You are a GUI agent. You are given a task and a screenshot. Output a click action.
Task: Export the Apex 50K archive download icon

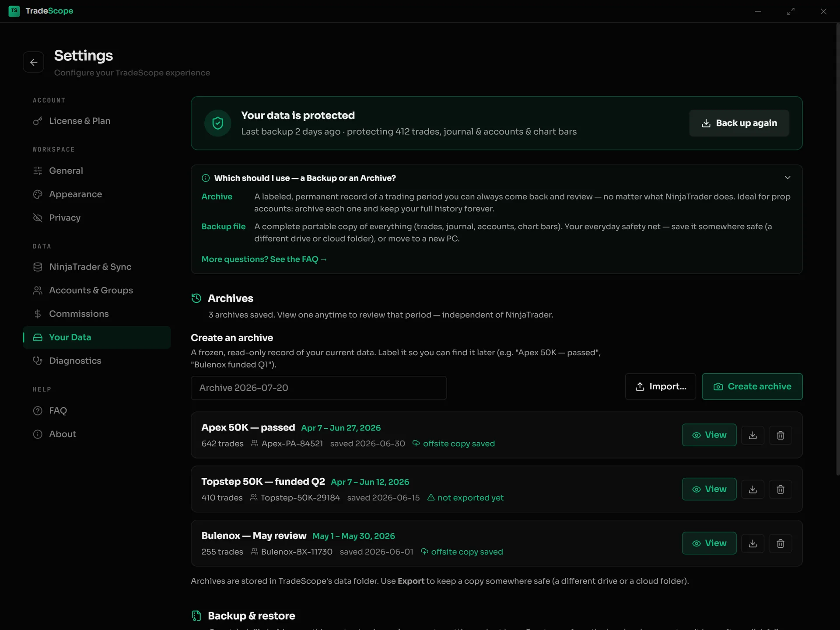tap(752, 435)
